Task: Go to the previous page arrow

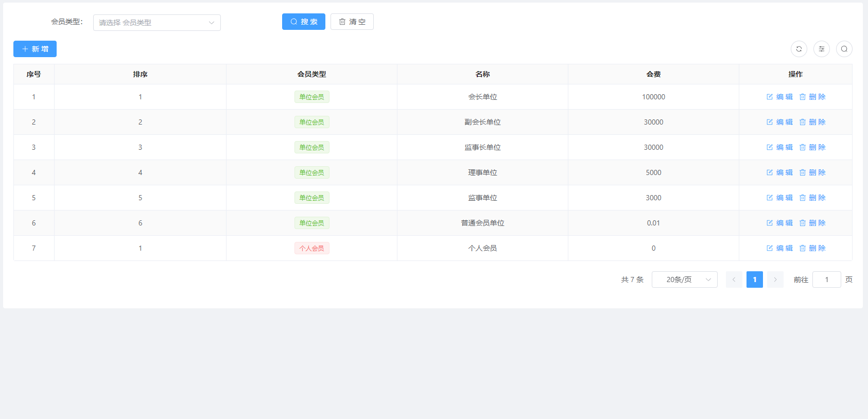Action: [734, 280]
